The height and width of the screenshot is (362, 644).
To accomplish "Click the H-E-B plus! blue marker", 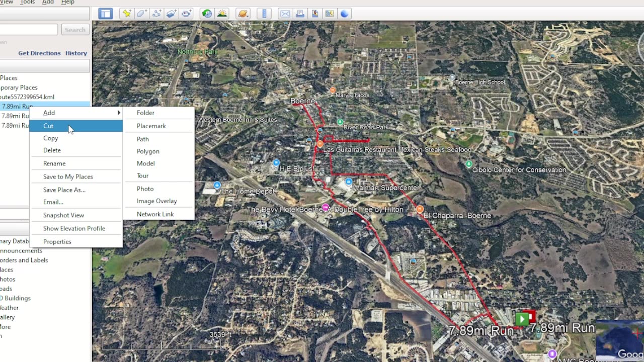I will click(276, 163).
